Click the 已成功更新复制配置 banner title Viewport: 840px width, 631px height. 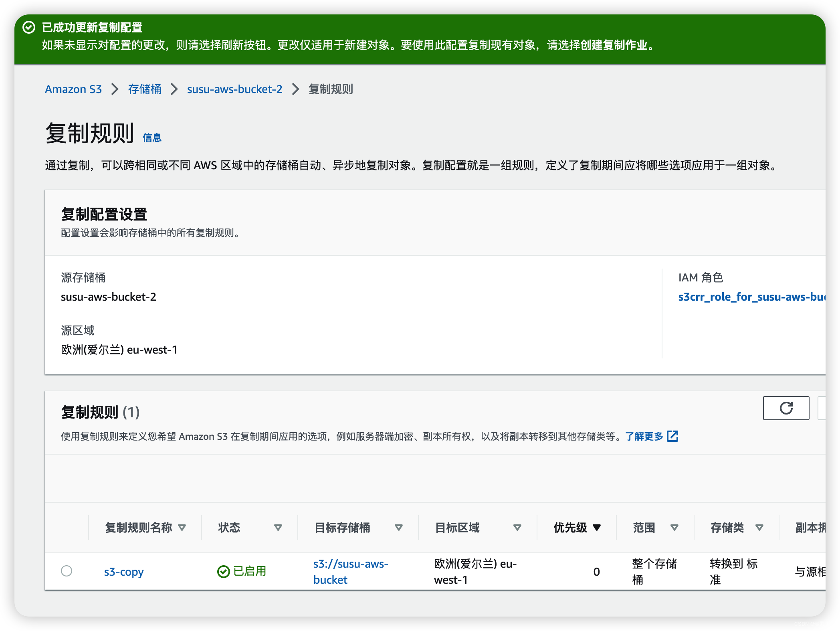coord(92,27)
